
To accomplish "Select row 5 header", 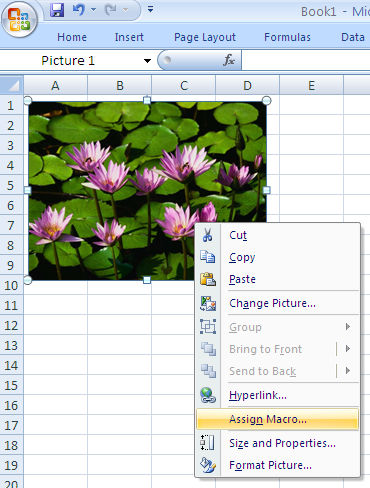I will (x=11, y=185).
